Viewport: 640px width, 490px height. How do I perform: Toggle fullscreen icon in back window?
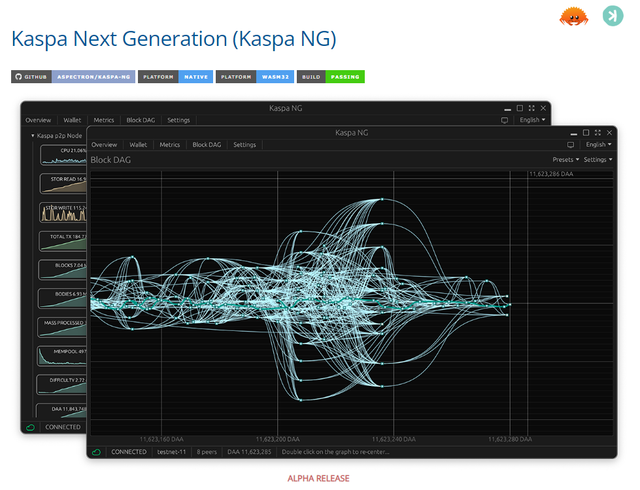click(x=531, y=108)
